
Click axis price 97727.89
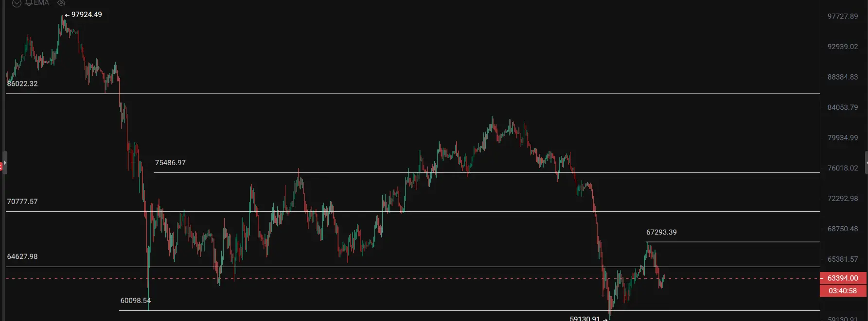coord(843,17)
